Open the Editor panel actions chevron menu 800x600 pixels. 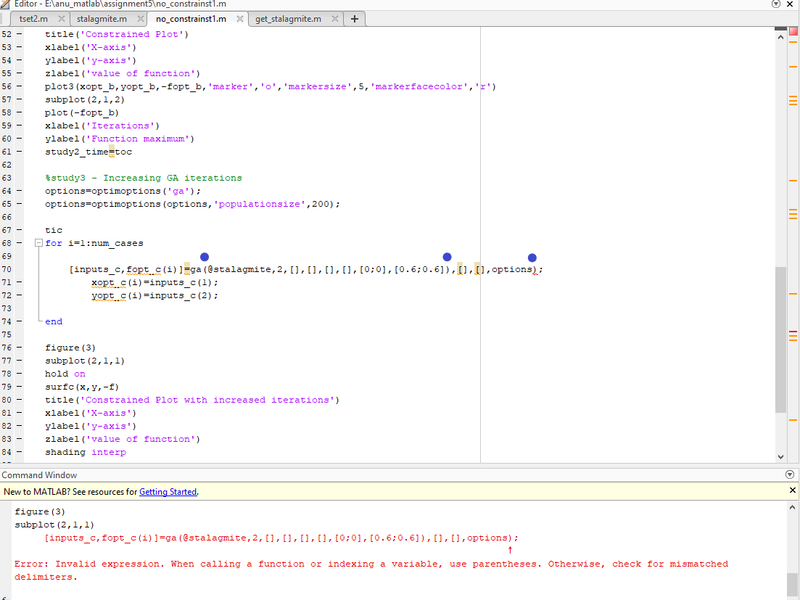[x=777, y=4]
